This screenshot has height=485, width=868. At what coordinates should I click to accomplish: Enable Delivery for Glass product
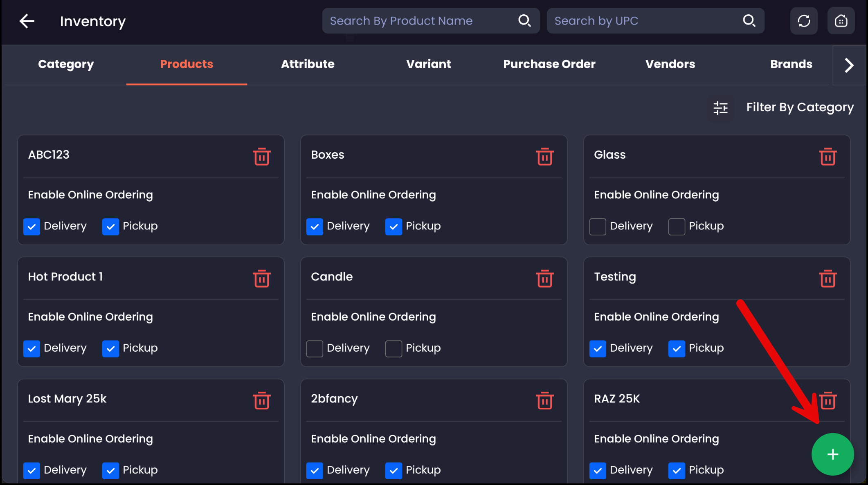coord(598,227)
